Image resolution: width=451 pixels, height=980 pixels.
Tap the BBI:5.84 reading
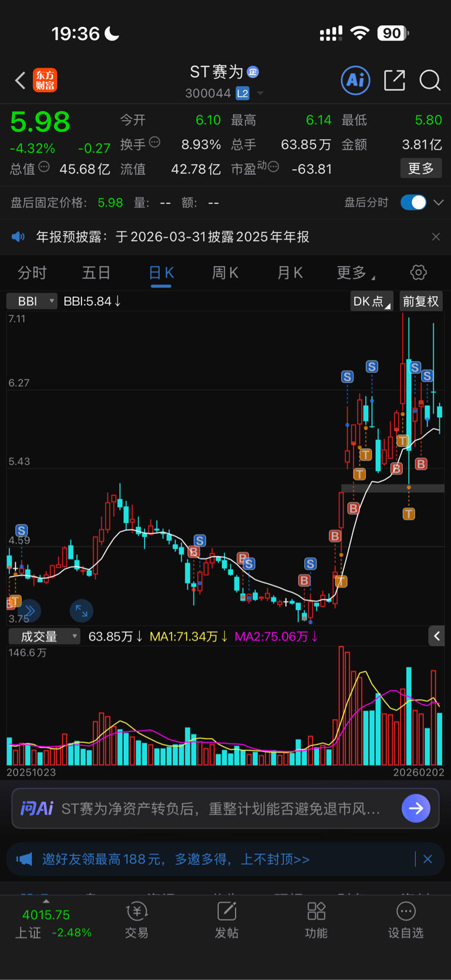click(x=92, y=301)
